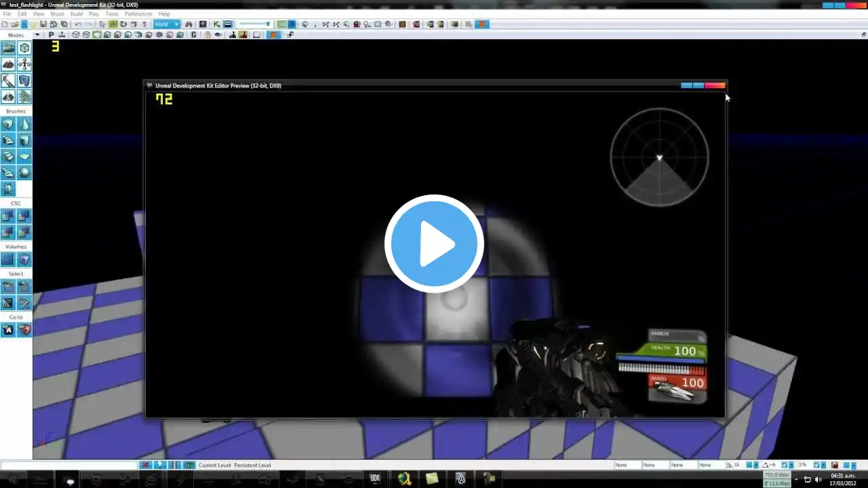
Task: Switch viewport to Perspective with P button
Action: [51, 35]
